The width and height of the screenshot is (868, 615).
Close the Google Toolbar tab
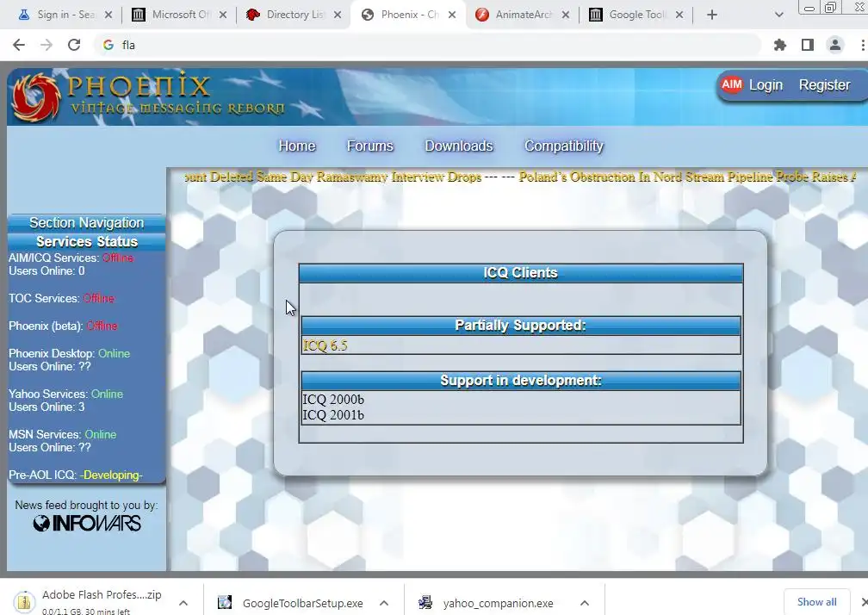(x=679, y=15)
